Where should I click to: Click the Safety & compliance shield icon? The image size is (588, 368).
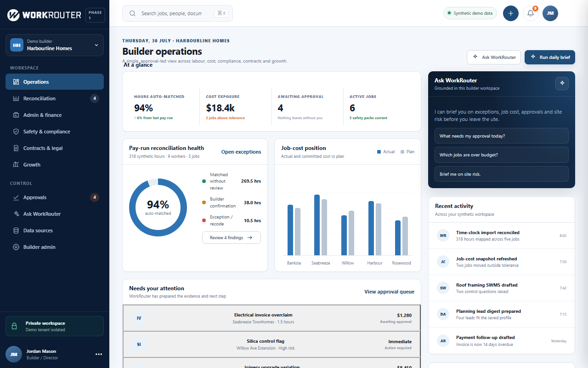(x=16, y=132)
